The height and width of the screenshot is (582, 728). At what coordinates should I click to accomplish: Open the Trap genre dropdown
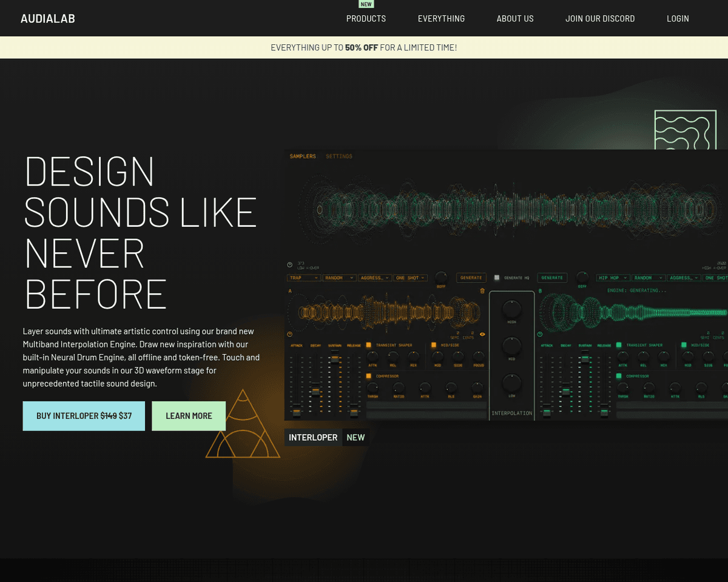click(304, 278)
